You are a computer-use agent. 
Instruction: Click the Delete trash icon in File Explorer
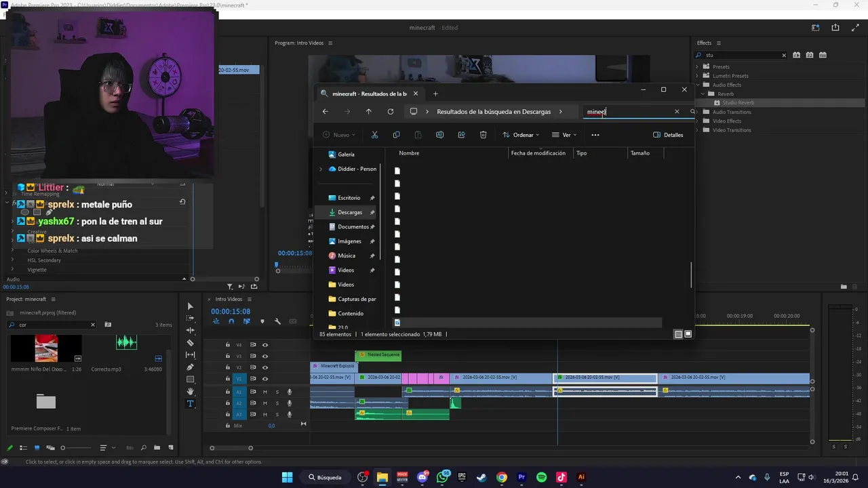tap(483, 135)
